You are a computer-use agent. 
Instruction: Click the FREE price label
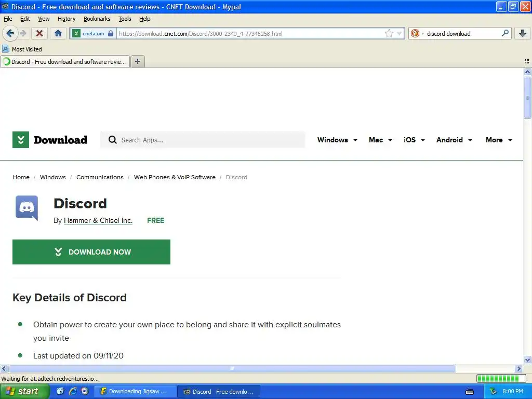pos(156,220)
